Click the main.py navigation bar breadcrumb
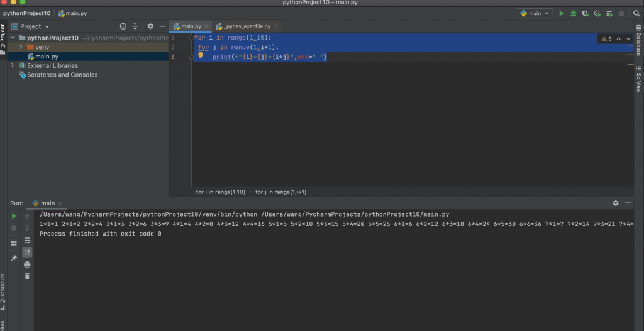The width and height of the screenshot is (644, 331). pyautogui.click(x=73, y=14)
